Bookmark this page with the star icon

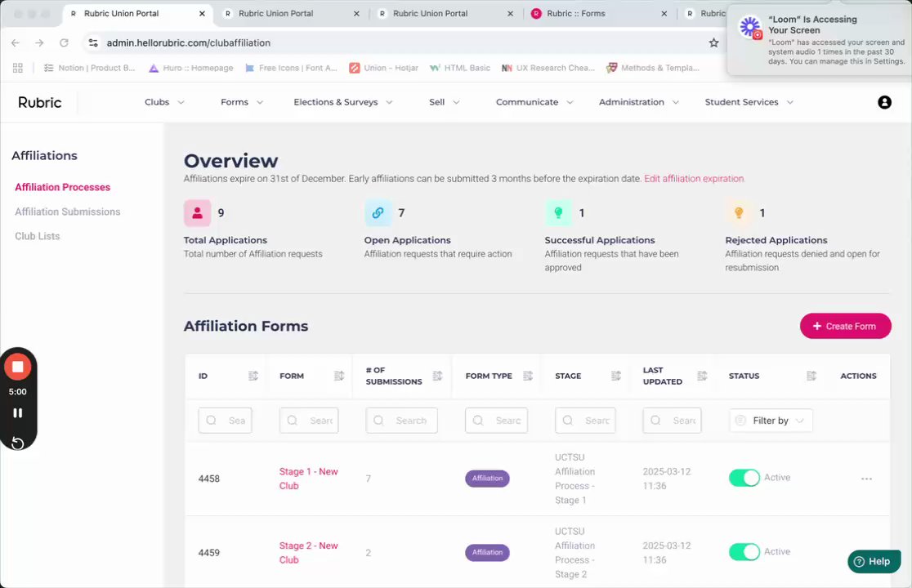point(713,43)
